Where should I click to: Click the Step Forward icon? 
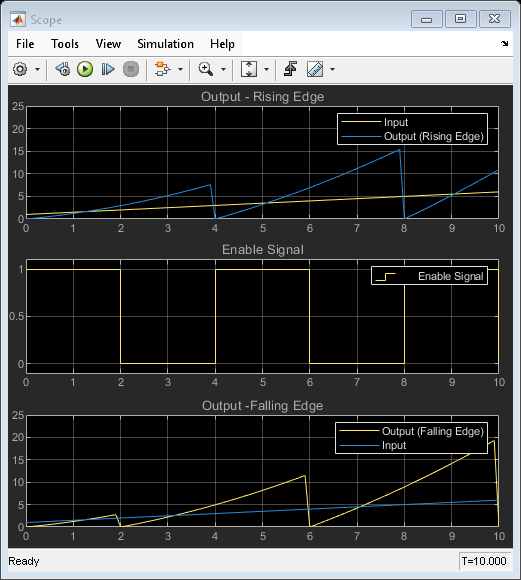(x=108, y=69)
